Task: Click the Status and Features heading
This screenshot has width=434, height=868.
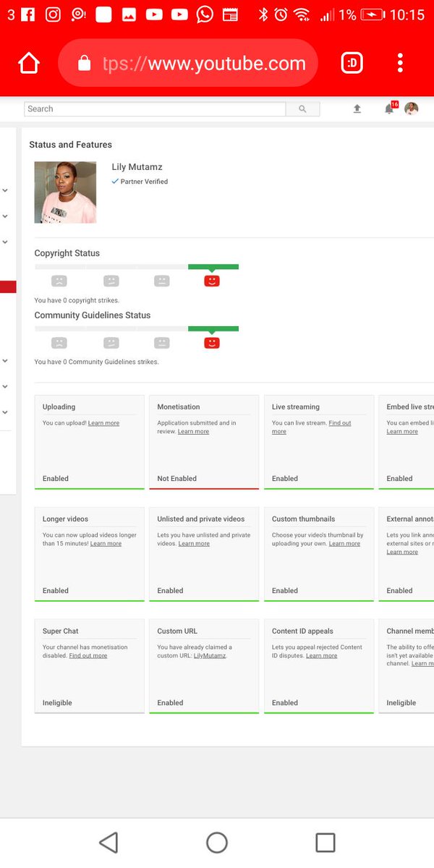Action: click(70, 145)
